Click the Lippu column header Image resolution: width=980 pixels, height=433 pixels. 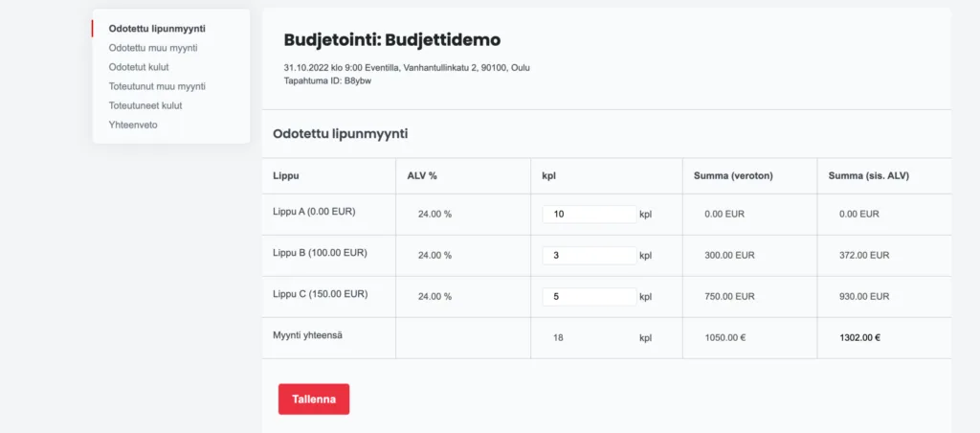(x=285, y=176)
